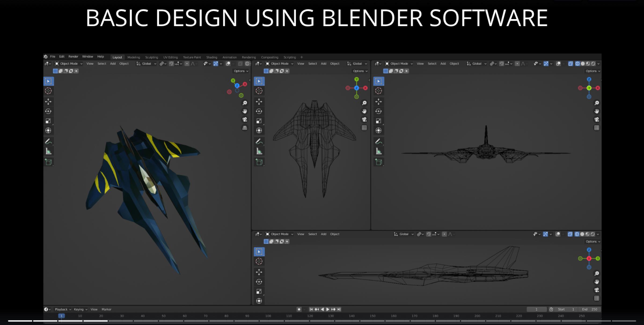Toggle auto keying record button in the timeline
The width and height of the screenshot is (644, 325).
pos(299,309)
